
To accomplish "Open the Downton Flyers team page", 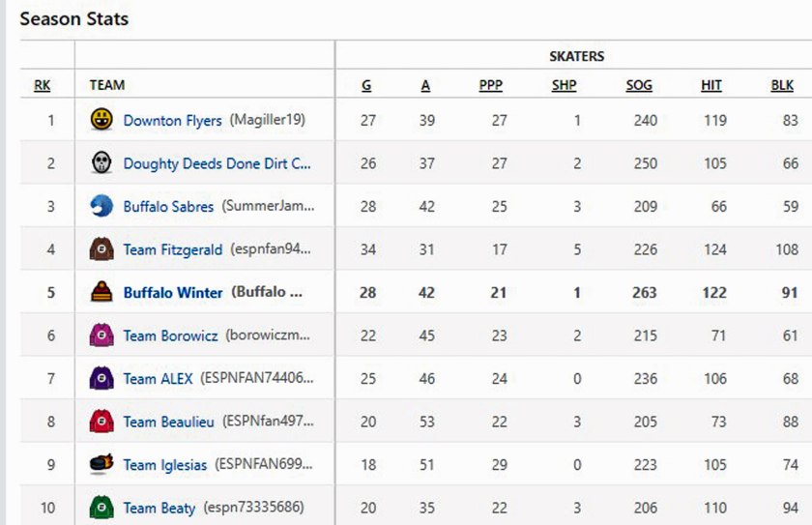I will [172, 121].
